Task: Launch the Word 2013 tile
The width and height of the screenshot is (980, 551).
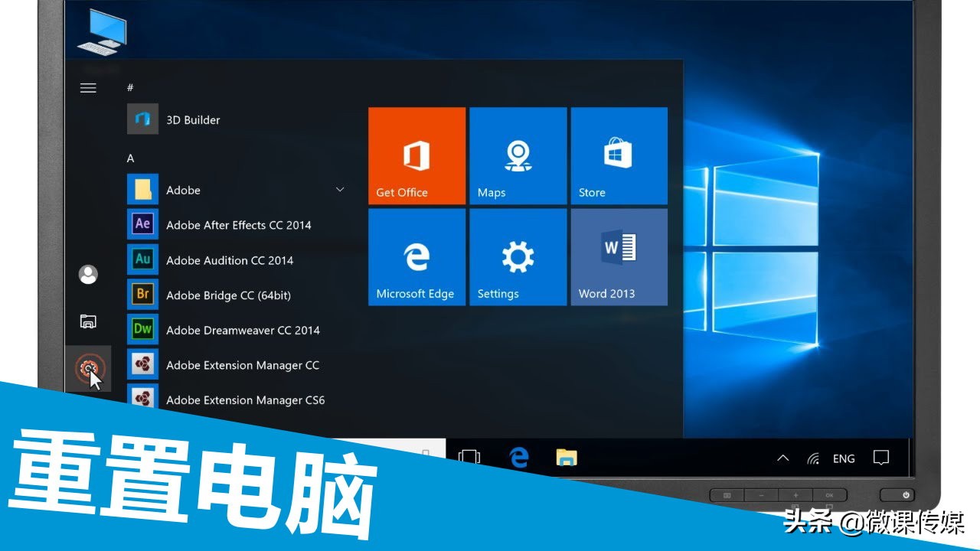Action: coord(619,257)
